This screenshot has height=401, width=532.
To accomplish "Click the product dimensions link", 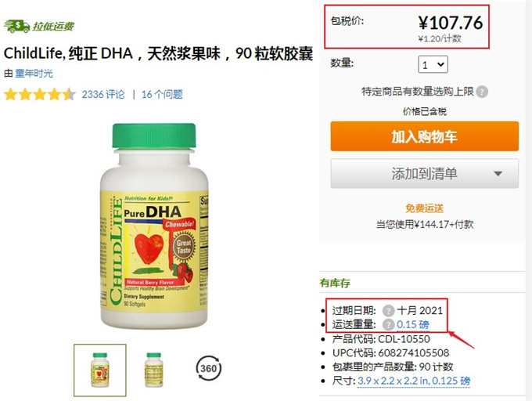I will [414, 381].
